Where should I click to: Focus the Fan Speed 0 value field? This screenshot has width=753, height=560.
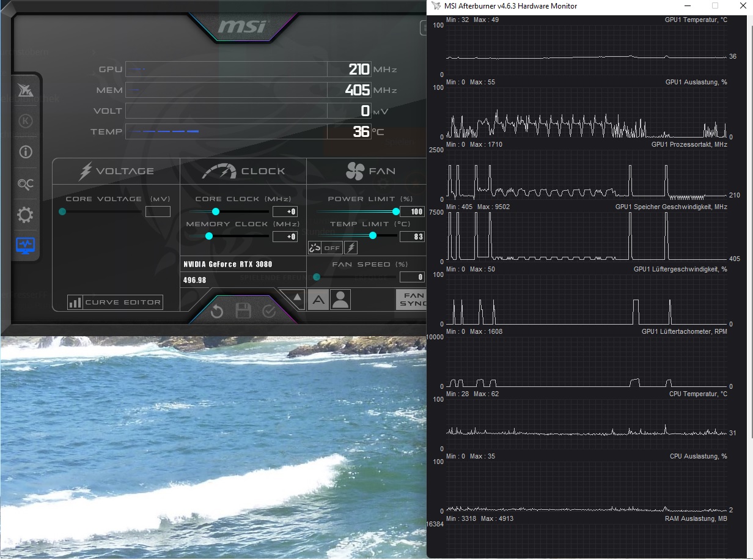412,277
